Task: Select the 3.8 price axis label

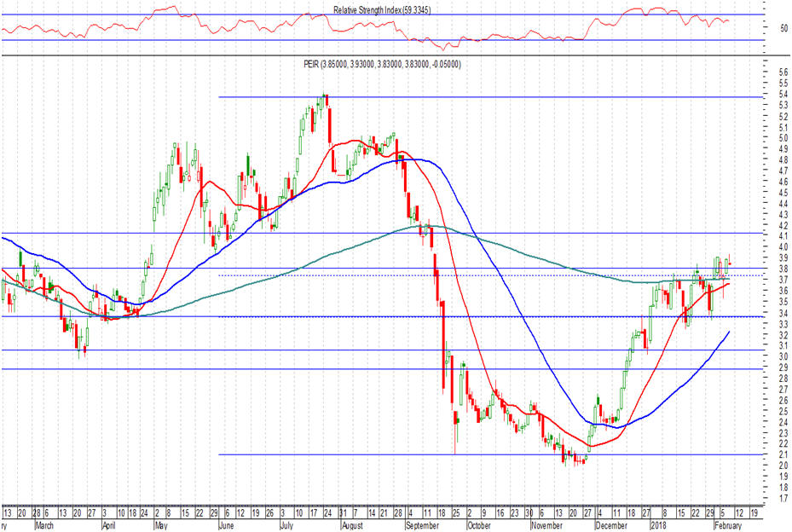Action: click(783, 269)
